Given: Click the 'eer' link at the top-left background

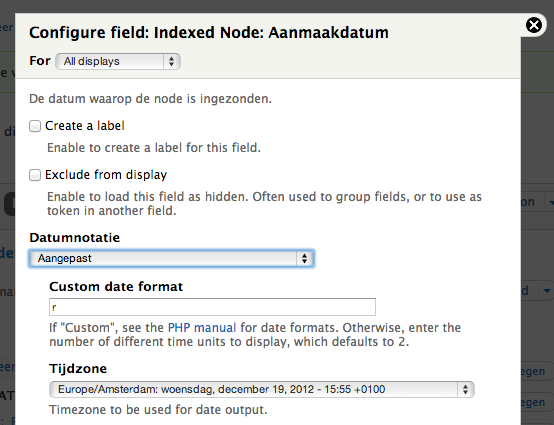Looking at the screenshot, I should [x=7, y=27].
